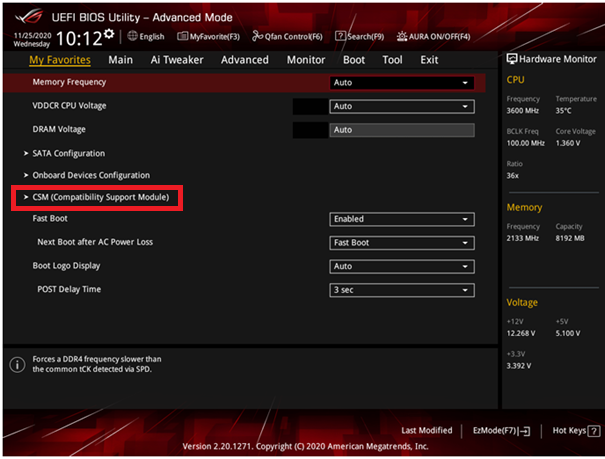
Task: Select the Memory Frequency row label
Action: [69, 82]
